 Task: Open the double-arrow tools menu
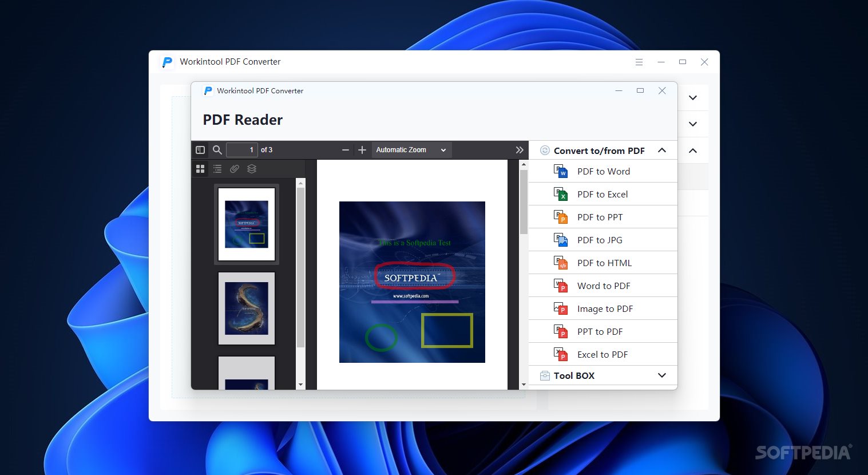tap(520, 150)
